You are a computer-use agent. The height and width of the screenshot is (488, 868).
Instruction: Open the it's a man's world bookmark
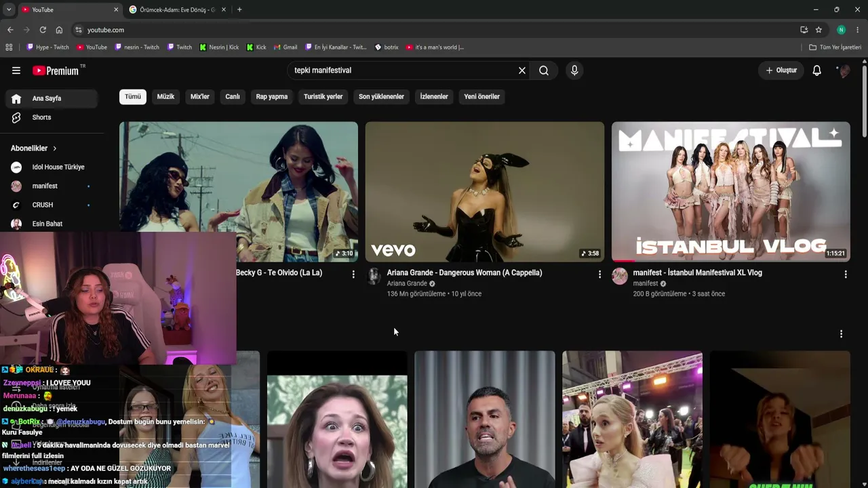(x=435, y=47)
